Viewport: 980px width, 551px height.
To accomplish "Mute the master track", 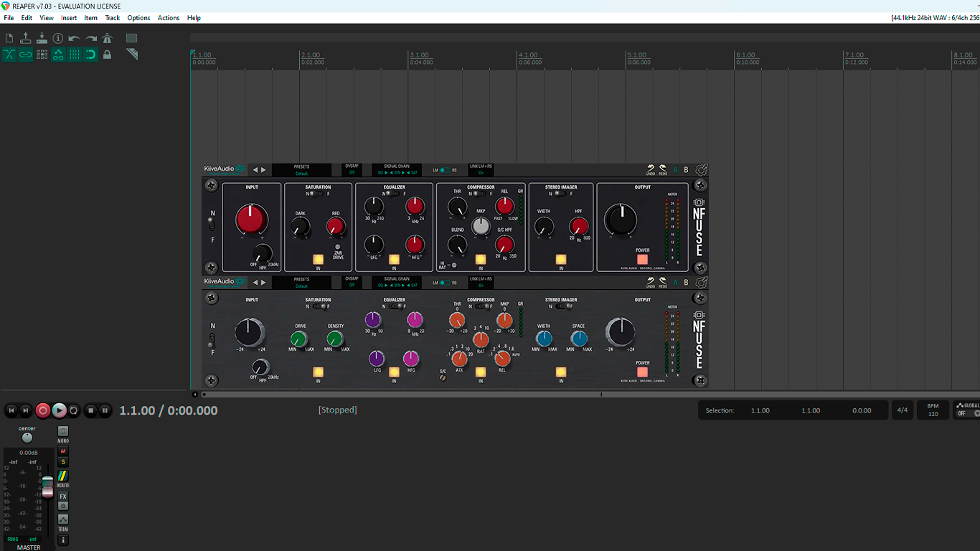I will (x=63, y=451).
